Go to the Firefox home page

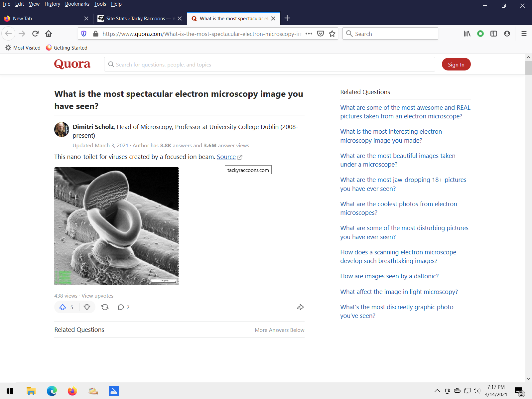coord(49,34)
